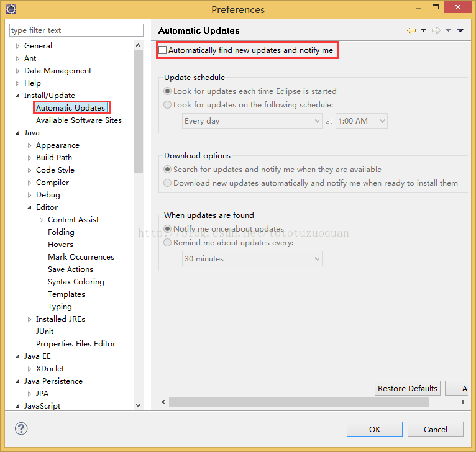
Task: Expand the XDoclet node
Action: click(29, 369)
